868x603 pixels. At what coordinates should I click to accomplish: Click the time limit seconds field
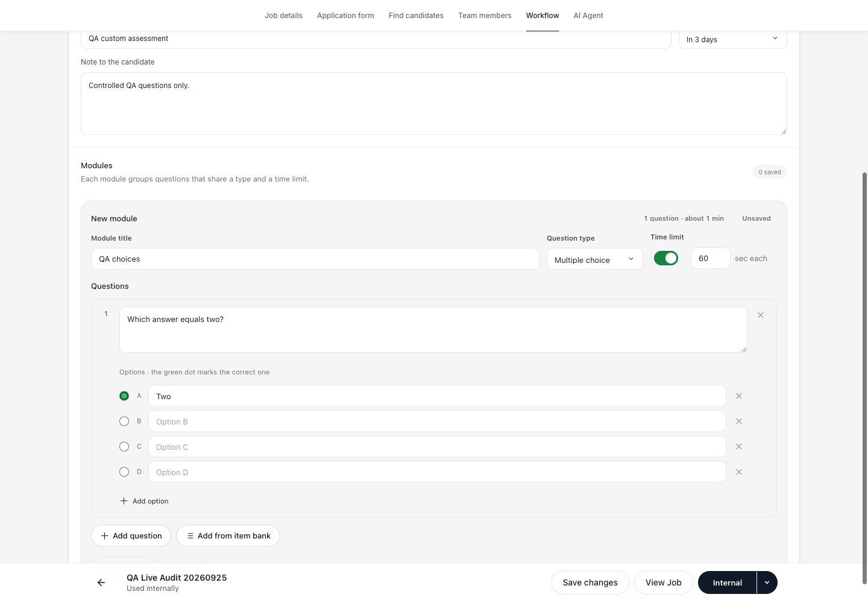(711, 258)
